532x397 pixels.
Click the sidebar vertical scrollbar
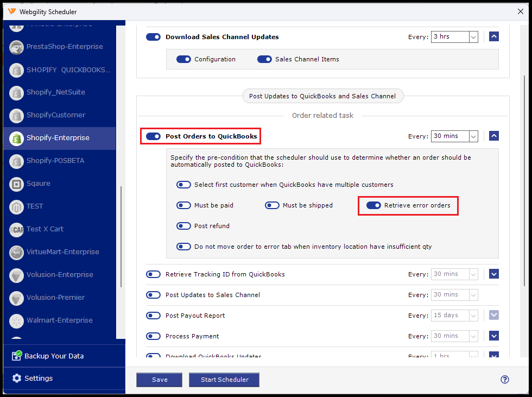[x=121, y=236]
